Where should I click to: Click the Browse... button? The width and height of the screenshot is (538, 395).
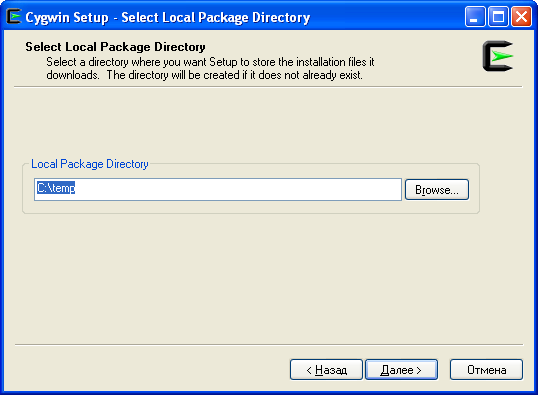tap(437, 189)
